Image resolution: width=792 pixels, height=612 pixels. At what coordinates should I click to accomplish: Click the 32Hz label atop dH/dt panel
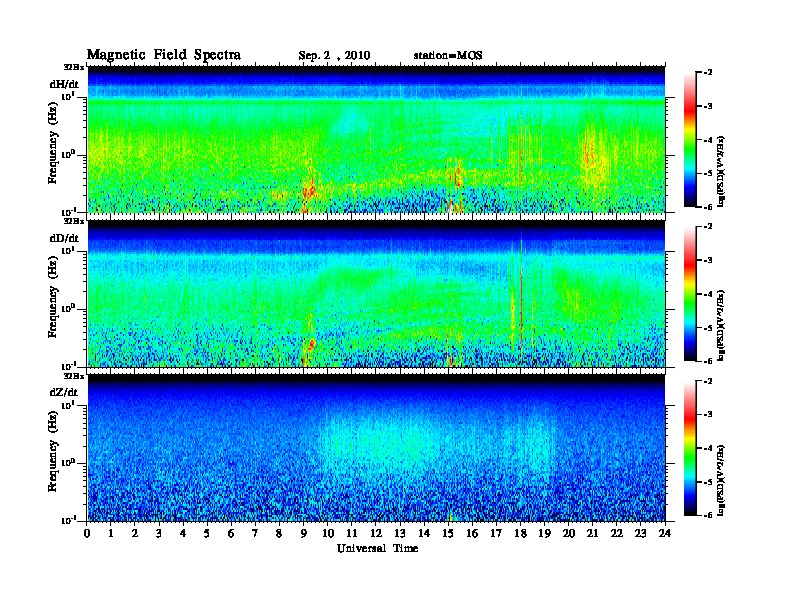(x=74, y=67)
